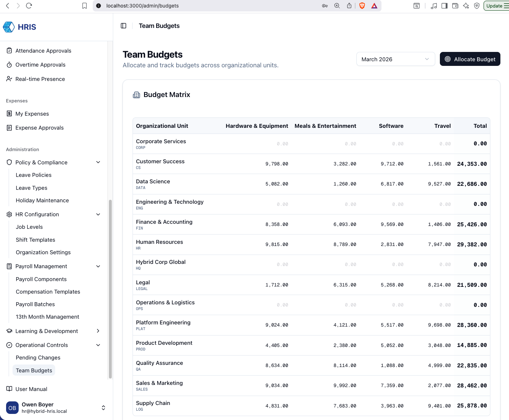This screenshot has height=420, width=509.
Task: Click the HRIS logo icon
Action: click(x=9, y=27)
